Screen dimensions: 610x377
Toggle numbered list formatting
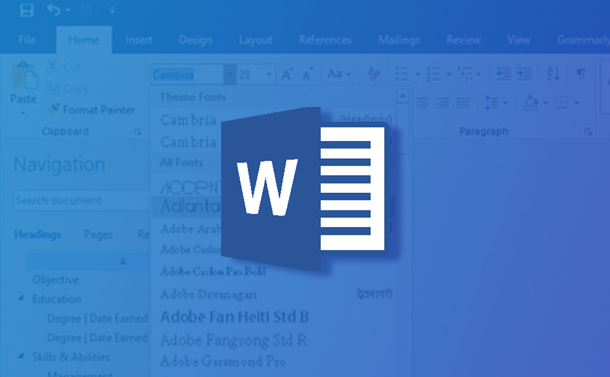(x=434, y=74)
